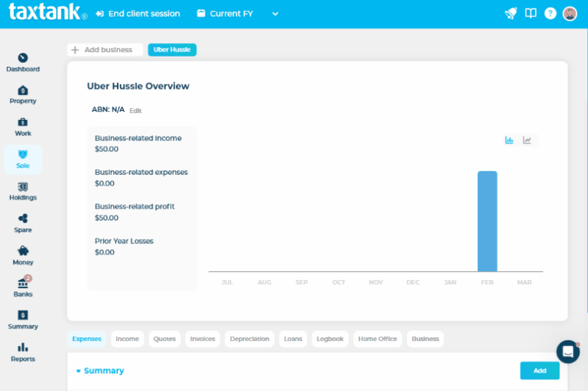Open the Loans tab

point(293,339)
